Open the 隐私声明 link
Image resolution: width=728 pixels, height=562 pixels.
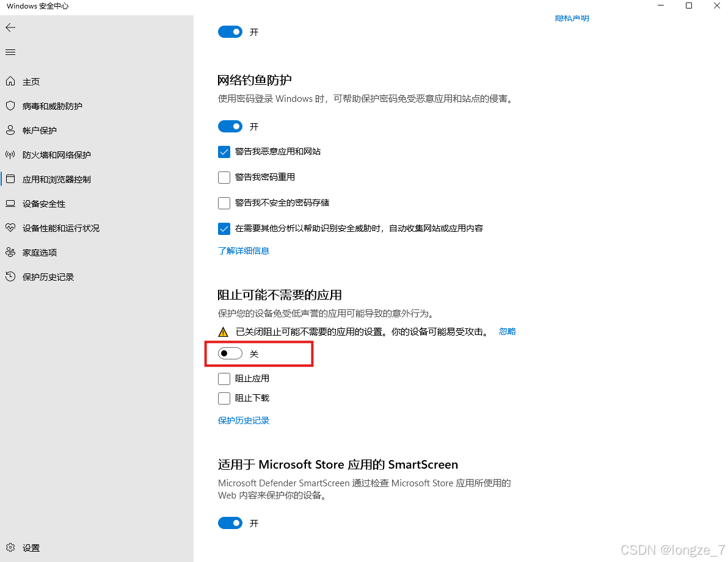click(x=572, y=18)
